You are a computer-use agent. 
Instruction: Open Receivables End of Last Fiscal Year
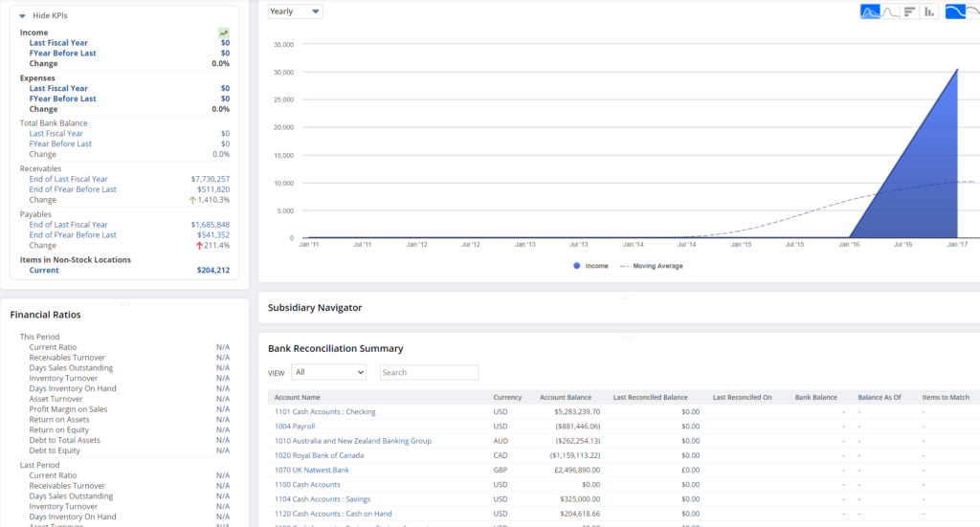[68, 179]
